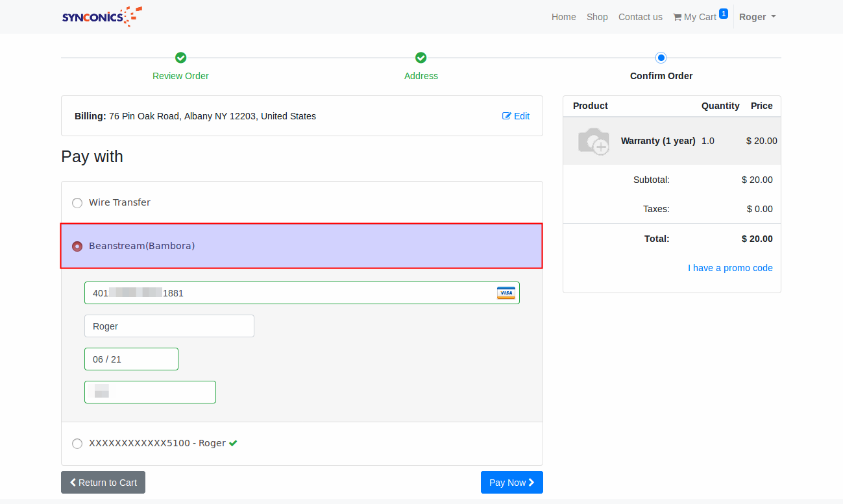
Task: Choose saved card ending in 5100
Action: (x=77, y=444)
